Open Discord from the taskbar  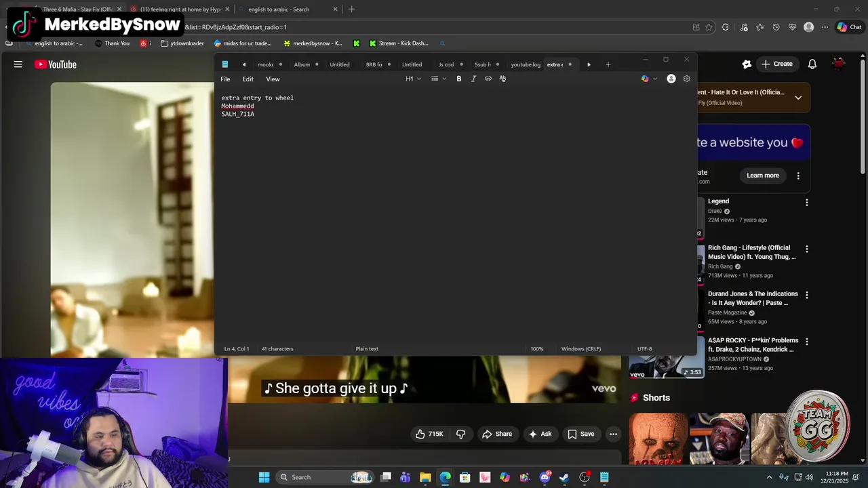pos(545,477)
